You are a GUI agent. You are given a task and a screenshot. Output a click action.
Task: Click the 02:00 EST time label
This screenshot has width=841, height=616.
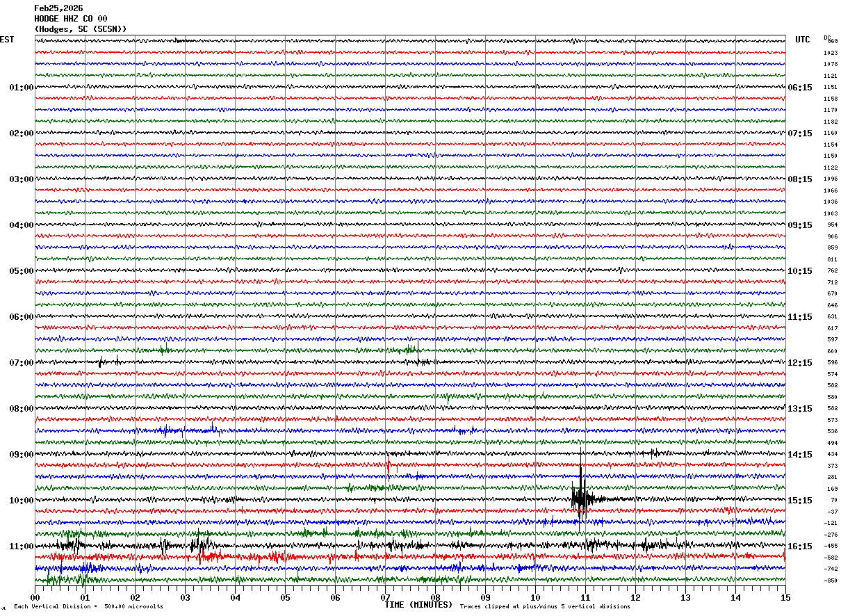[22, 133]
